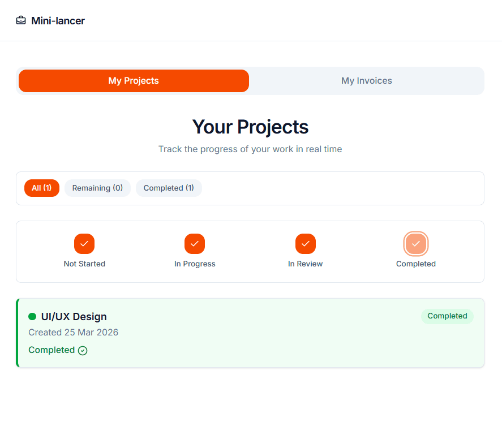Click the Mini-lancer logo text
Viewport: 502px width, 448px height.
[58, 20]
